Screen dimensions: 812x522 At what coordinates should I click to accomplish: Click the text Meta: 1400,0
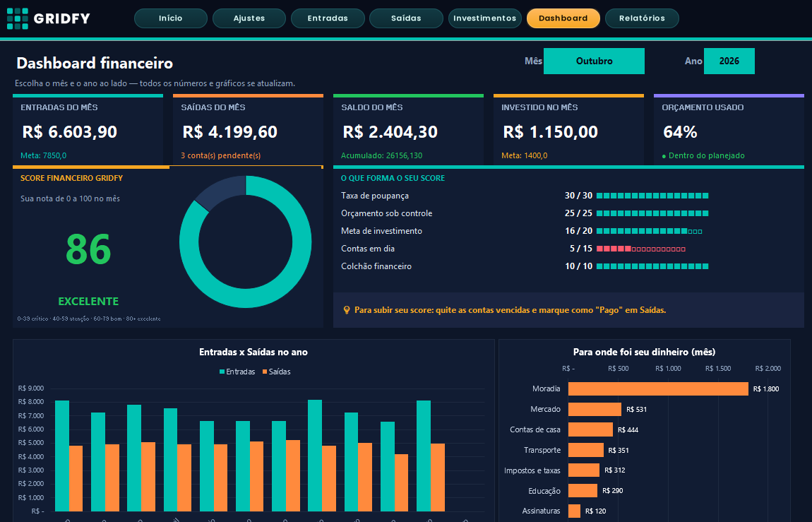(x=524, y=155)
